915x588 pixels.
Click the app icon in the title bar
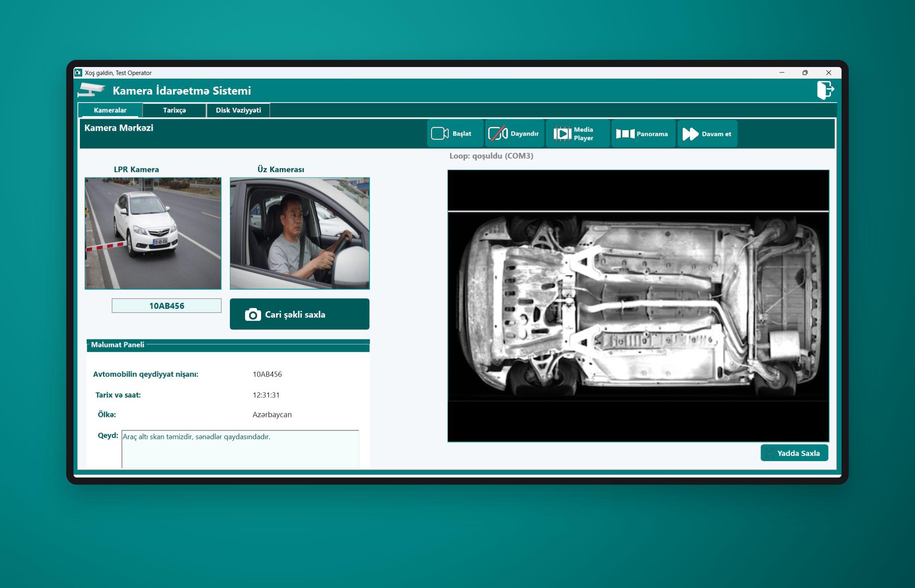tap(78, 73)
